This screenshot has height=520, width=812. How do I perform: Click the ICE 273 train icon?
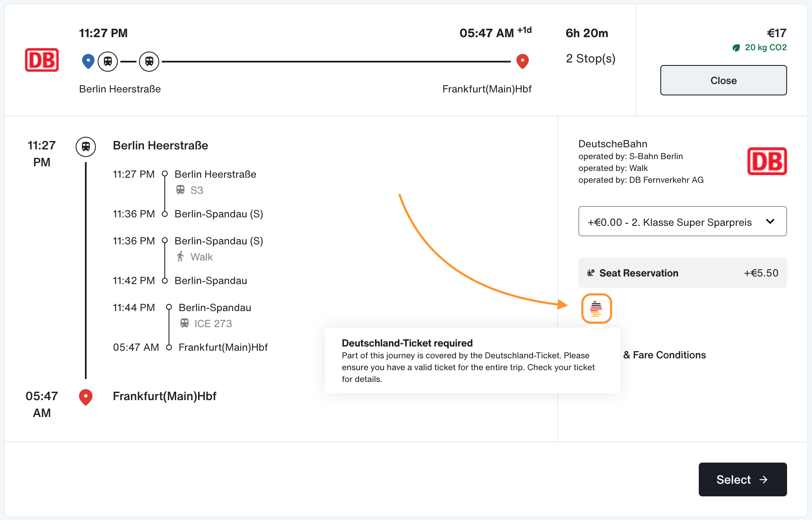point(185,323)
